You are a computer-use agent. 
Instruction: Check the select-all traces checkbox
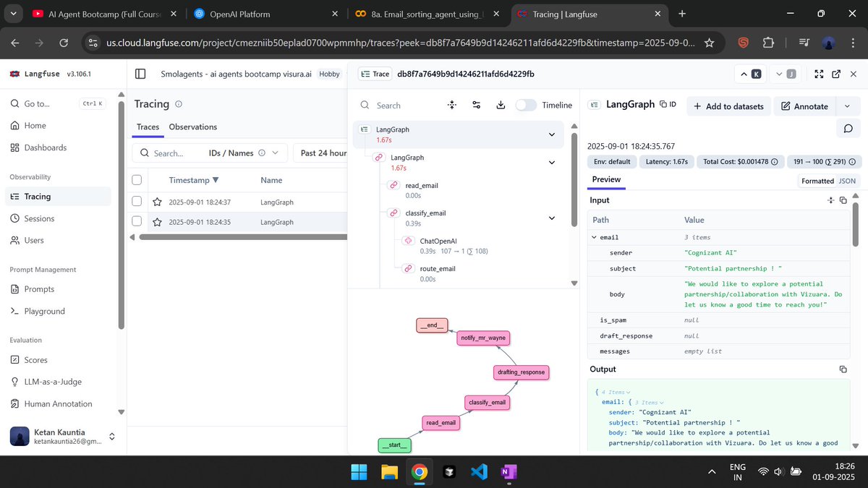(x=137, y=180)
